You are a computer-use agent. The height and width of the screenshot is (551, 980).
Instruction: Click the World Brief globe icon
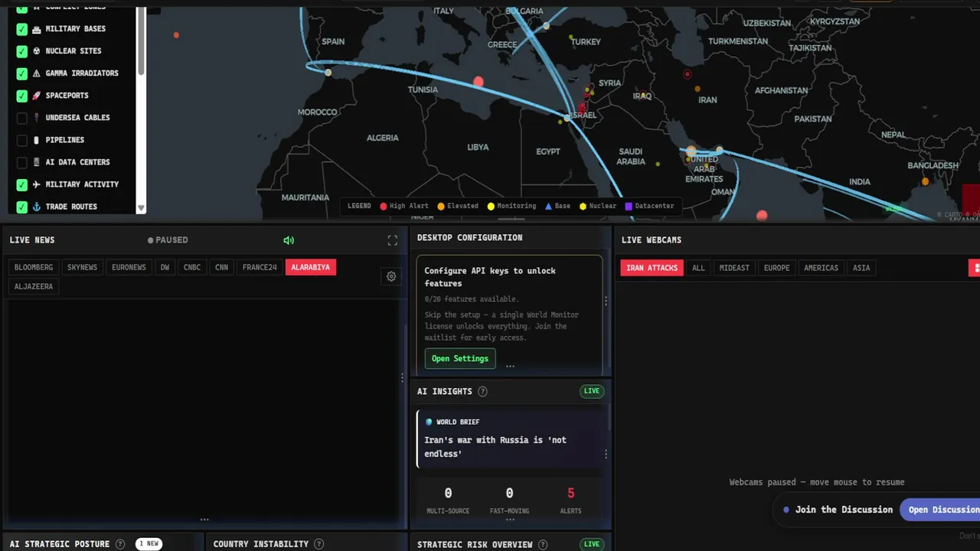point(429,422)
